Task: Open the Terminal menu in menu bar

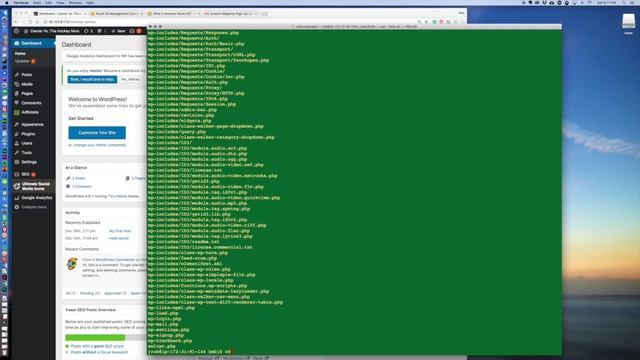Action: click(x=21, y=2)
